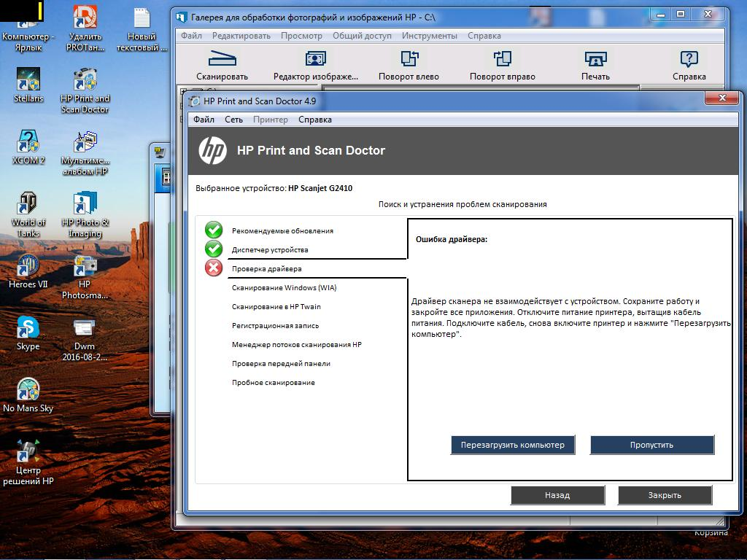Screen dimensions: 747x560
Task: Select the Skype desktop shortcut
Action: click(28, 332)
